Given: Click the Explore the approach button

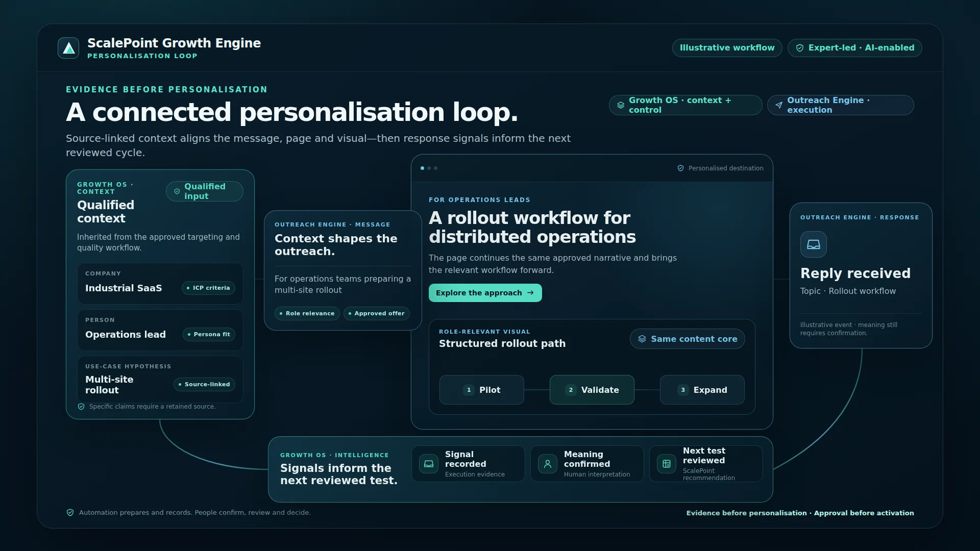Looking at the screenshot, I should (x=485, y=293).
